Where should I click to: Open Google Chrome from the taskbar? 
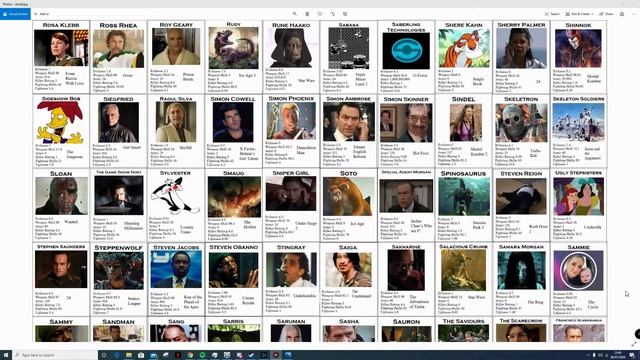[190, 355]
